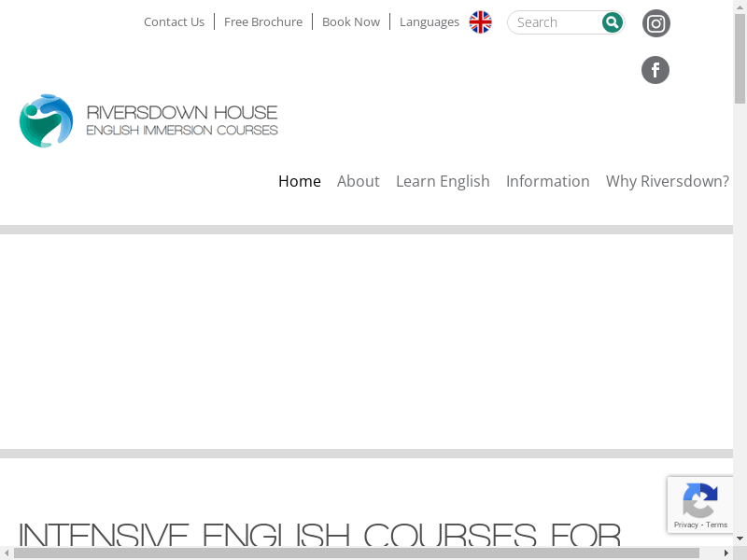This screenshot has height=560, width=747.
Task: Open the Learn English menu
Action: tap(443, 181)
